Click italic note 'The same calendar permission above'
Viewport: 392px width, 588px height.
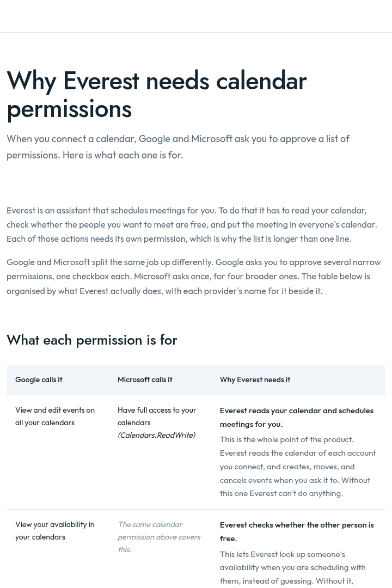point(159,537)
